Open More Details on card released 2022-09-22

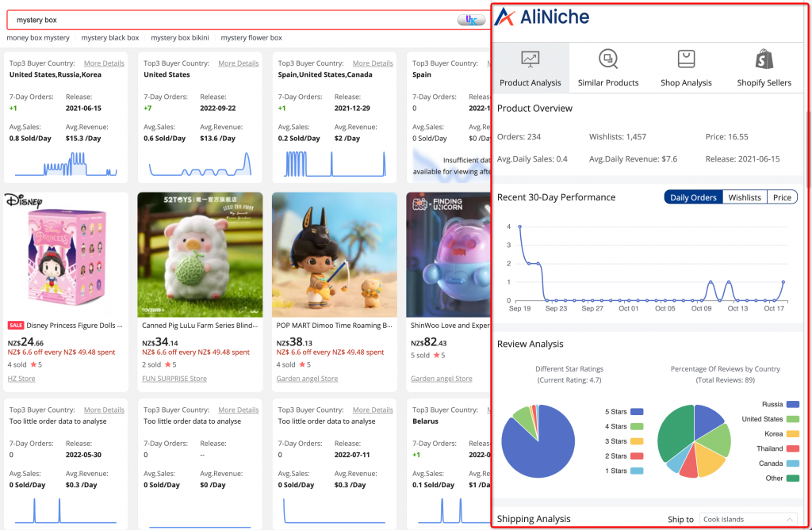tap(238, 63)
